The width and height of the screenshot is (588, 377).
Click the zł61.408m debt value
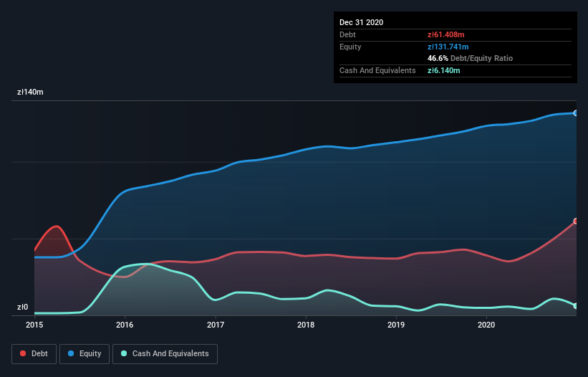[446, 34]
